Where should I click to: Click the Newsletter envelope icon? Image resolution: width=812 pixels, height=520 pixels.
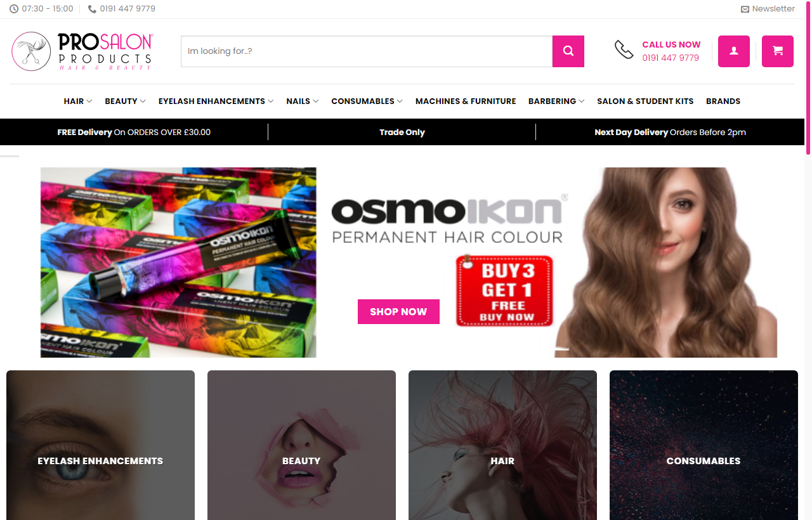coord(745,9)
